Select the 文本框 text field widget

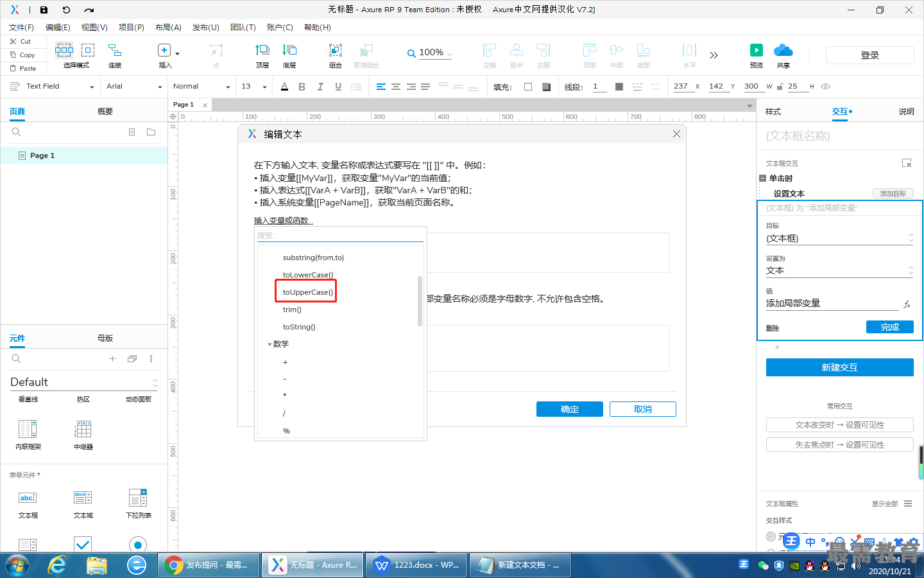[28, 503]
